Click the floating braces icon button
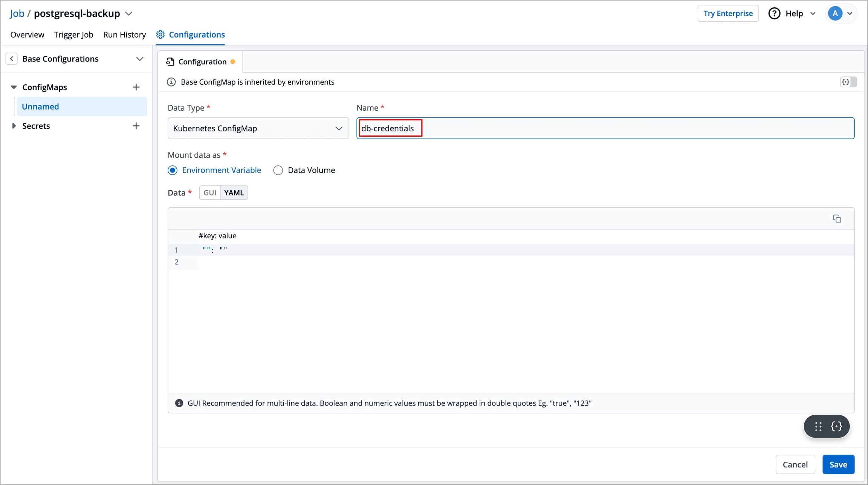Viewport: 868px width, 485px height. pyautogui.click(x=836, y=426)
